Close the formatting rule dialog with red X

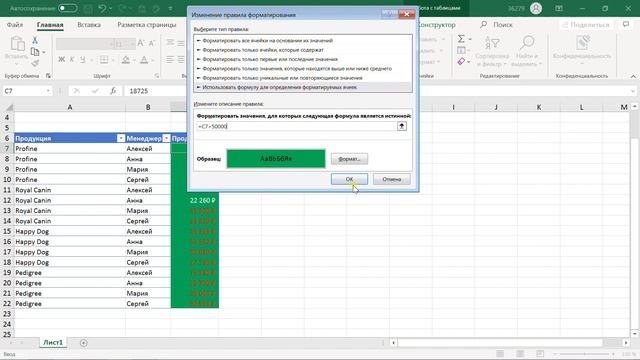pyautogui.click(x=407, y=14)
